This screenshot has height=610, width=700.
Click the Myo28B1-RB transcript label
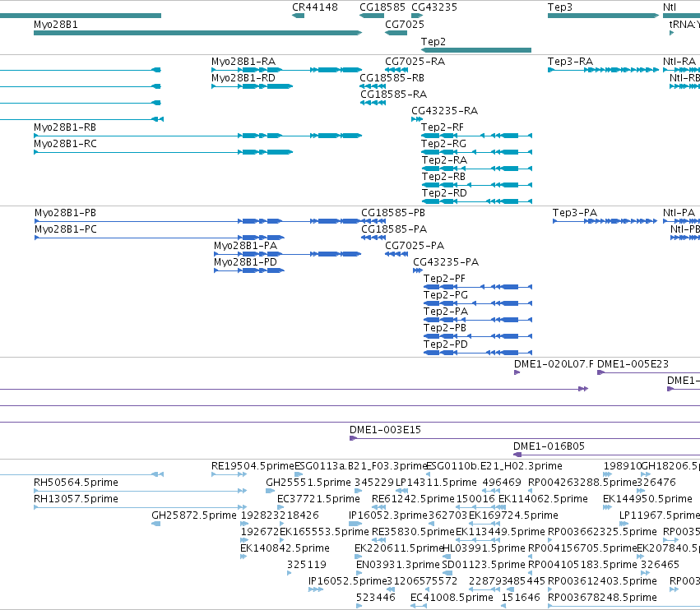(x=65, y=127)
